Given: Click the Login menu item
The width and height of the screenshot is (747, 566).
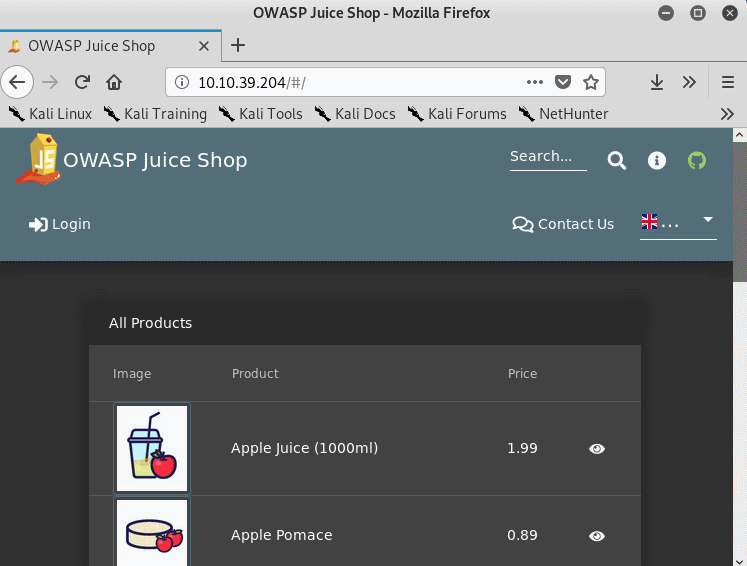Looking at the screenshot, I should [x=60, y=224].
